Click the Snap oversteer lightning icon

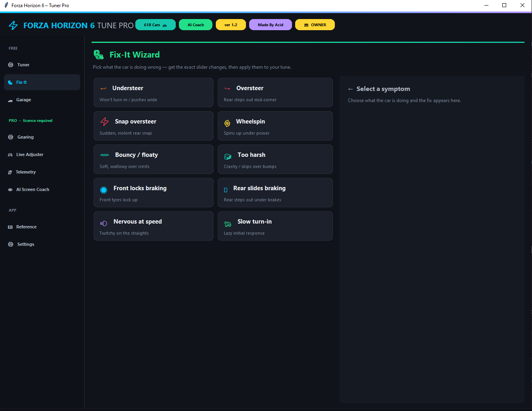click(105, 122)
